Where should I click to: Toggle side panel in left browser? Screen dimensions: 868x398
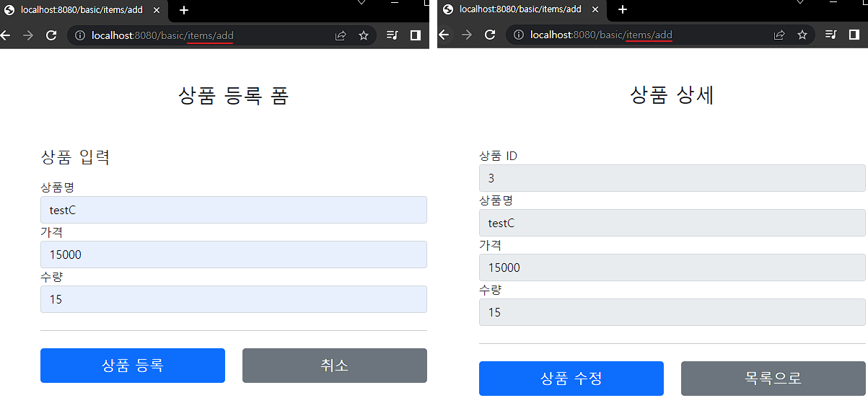pyautogui.click(x=416, y=35)
